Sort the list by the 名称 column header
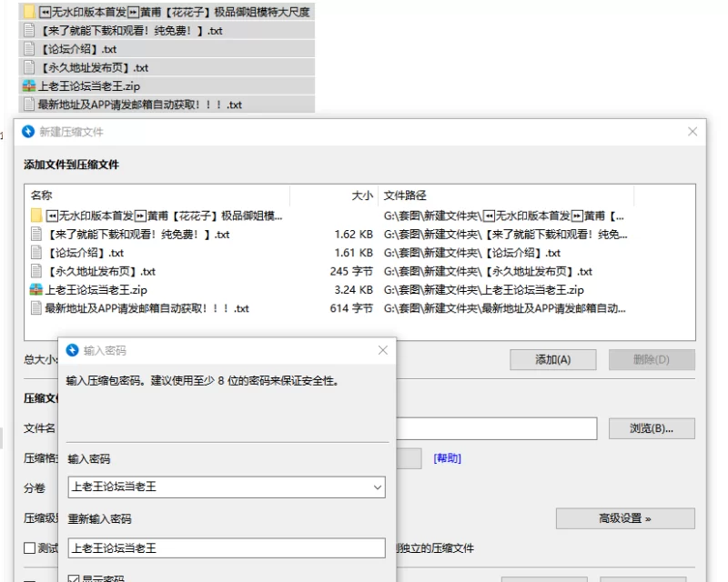Image resolution: width=728 pixels, height=582 pixels. [42, 196]
